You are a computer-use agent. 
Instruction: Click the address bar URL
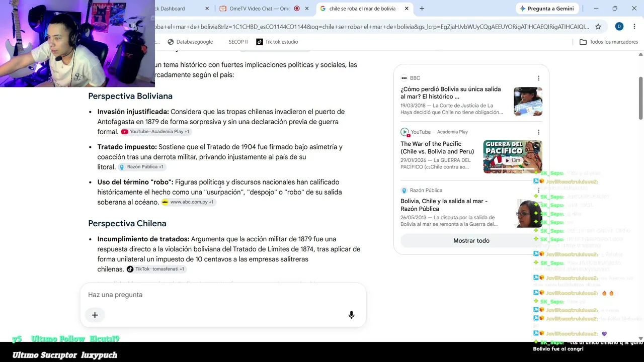(x=371, y=27)
